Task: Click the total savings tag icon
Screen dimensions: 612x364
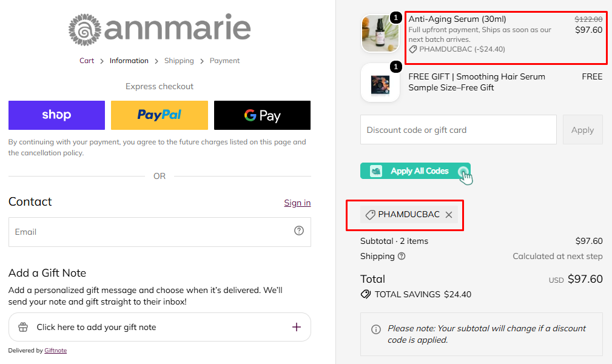Action: pyautogui.click(x=366, y=294)
